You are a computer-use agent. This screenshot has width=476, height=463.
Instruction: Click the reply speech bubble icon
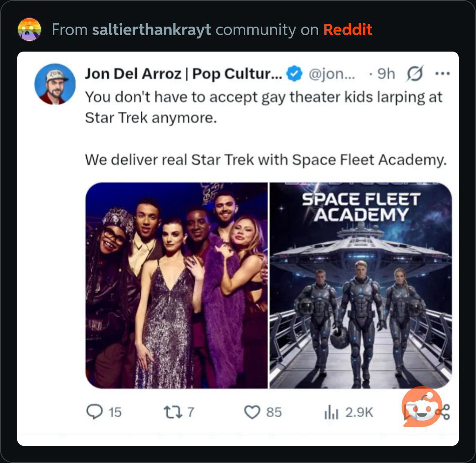[94, 412]
